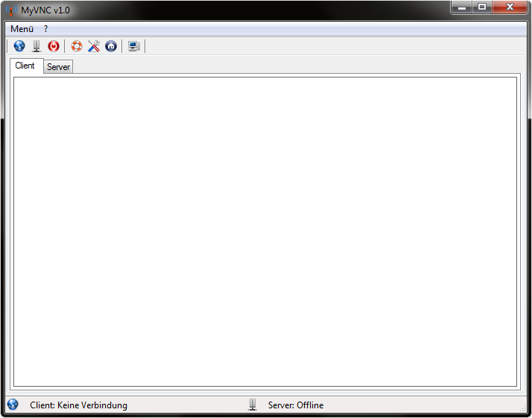Maximize the MyVNC window
532x418 pixels.
click(x=482, y=7)
